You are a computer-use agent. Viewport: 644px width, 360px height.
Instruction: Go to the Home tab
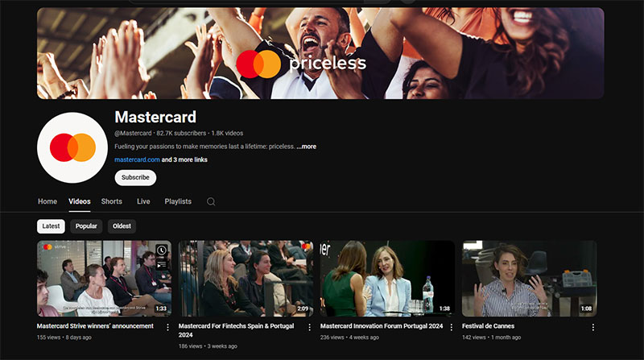(47, 201)
